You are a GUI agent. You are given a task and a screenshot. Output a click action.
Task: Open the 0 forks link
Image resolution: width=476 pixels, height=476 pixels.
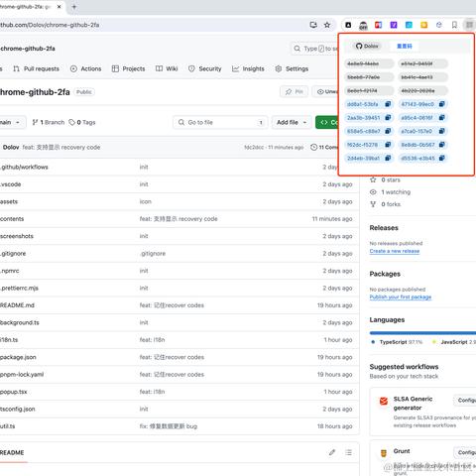386,204
